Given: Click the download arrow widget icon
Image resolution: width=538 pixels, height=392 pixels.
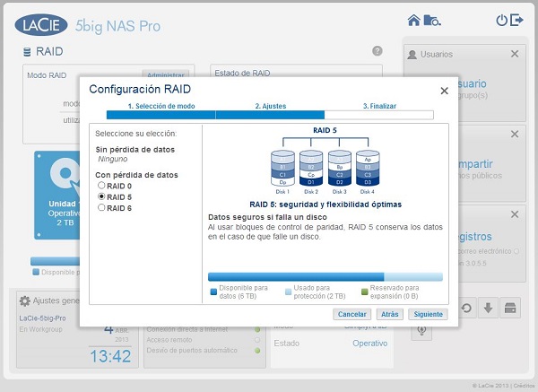Looking at the screenshot, I should coord(488,308).
